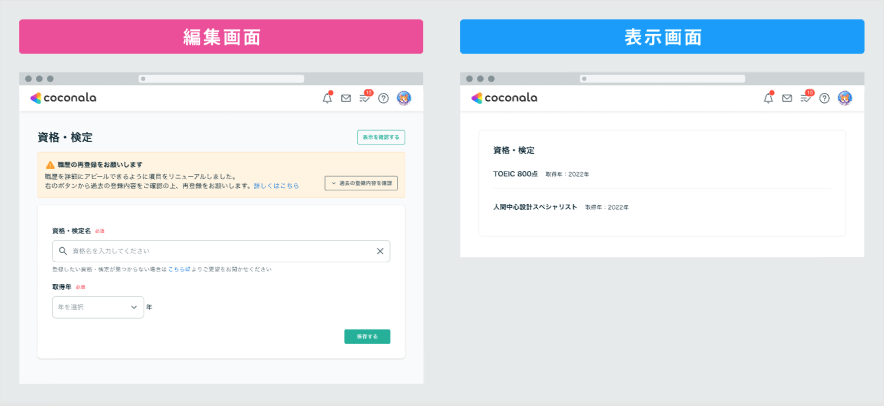The height and width of the screenshot is (406, 884).
Task: Click notification bell in display screen header
Action: coord(768,98)
